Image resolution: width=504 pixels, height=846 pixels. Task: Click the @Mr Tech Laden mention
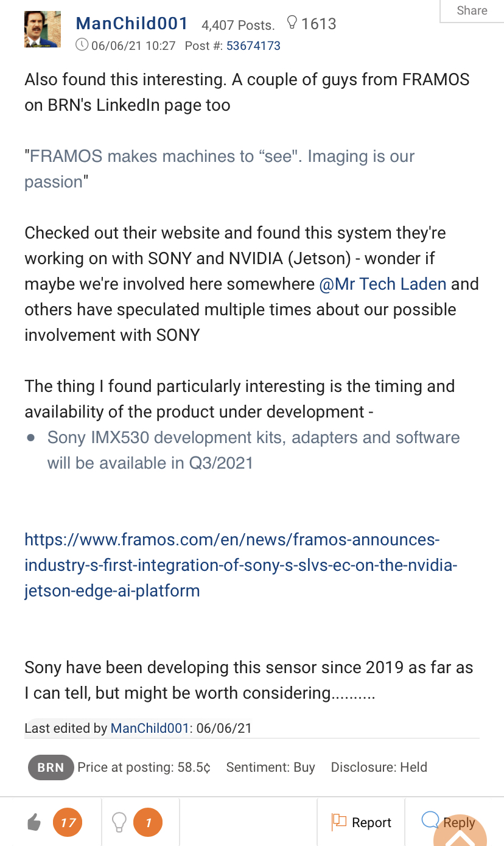pyautogui.click(x=383, y=284)
